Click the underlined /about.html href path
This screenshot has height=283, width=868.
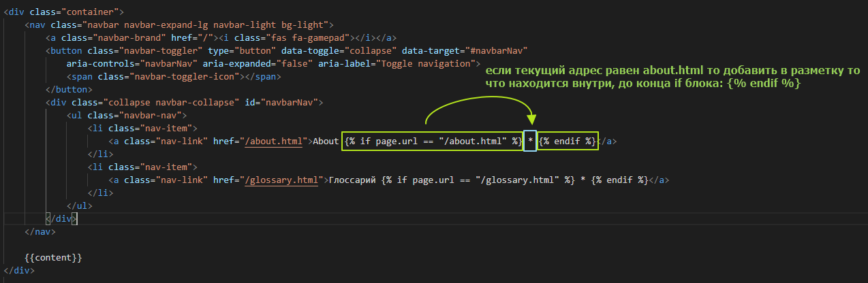coord(275,141)
